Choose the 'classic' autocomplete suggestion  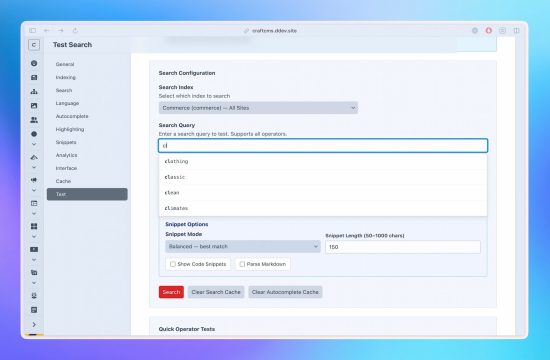coord(323,177)
